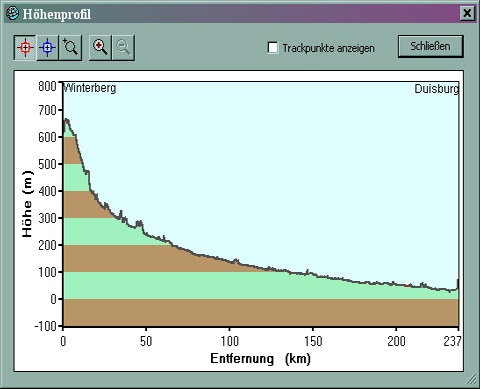The width and height of the screenshot is (480, 389).
Task: Click the Winterberg start label in chart
Action: tap(89, 88)
